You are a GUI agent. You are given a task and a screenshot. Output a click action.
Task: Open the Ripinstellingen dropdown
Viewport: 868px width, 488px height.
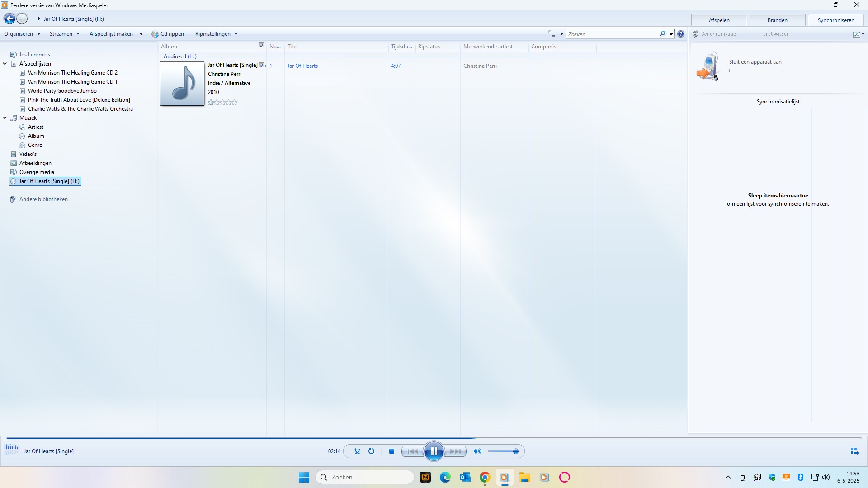pyautogui.click(x=216, y=34)
